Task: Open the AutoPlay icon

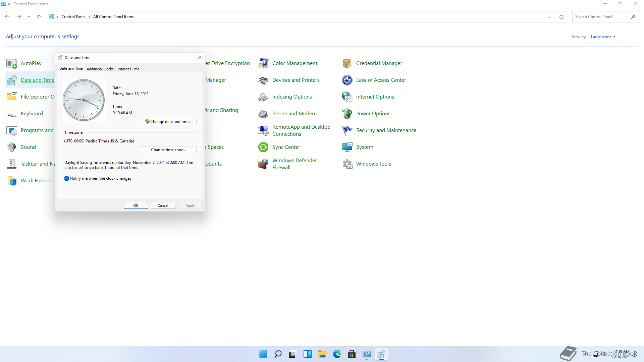Action: [x=12, y=63]
